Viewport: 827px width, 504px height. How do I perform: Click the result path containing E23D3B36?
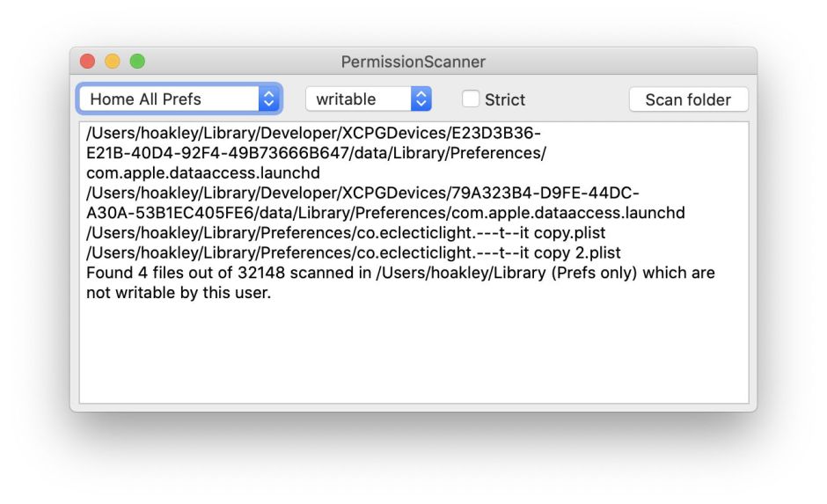pyautogui.click(x=313, y=134)
